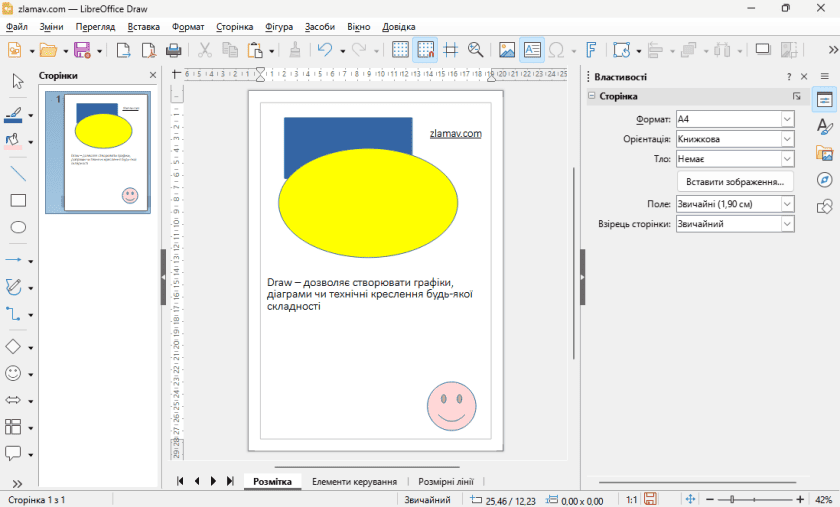Expand the Орієнтація dropdown
The image size is (840, 507).
tap(786, 139)
